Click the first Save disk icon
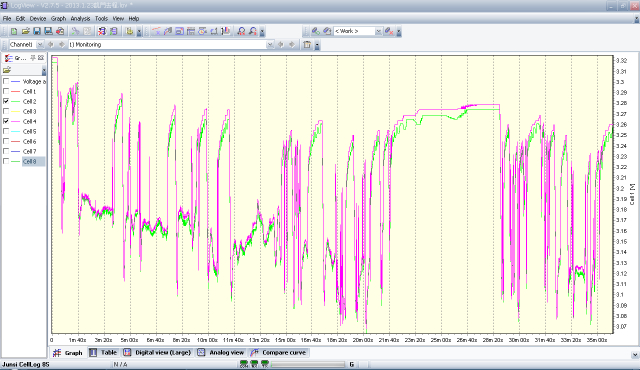The width and height of the screenshot is (640, 370). (37, 31)
